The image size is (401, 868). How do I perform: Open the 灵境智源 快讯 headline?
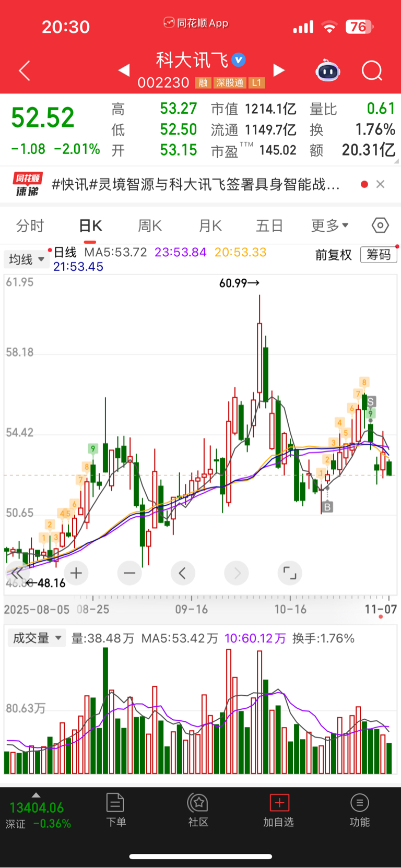tap(196, 184)
